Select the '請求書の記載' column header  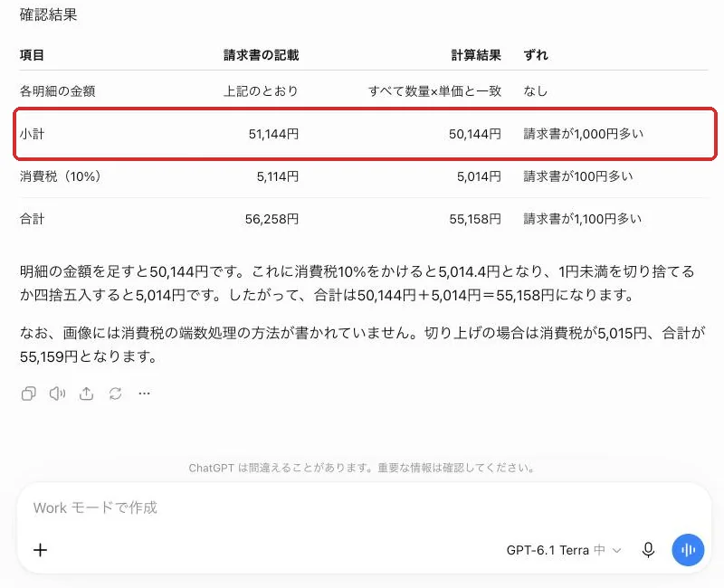click(262, 55)
